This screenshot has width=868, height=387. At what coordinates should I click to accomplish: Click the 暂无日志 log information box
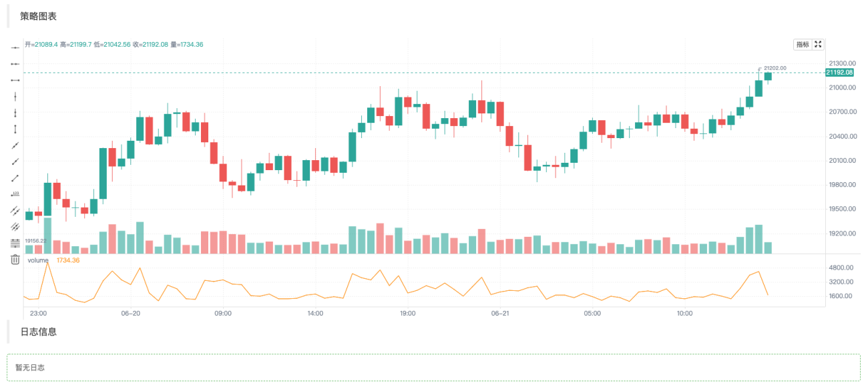(x=433, y=368)
